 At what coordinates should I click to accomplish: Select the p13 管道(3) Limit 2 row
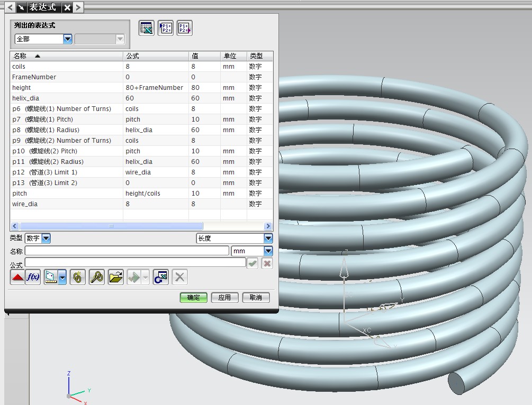[141, 183]
